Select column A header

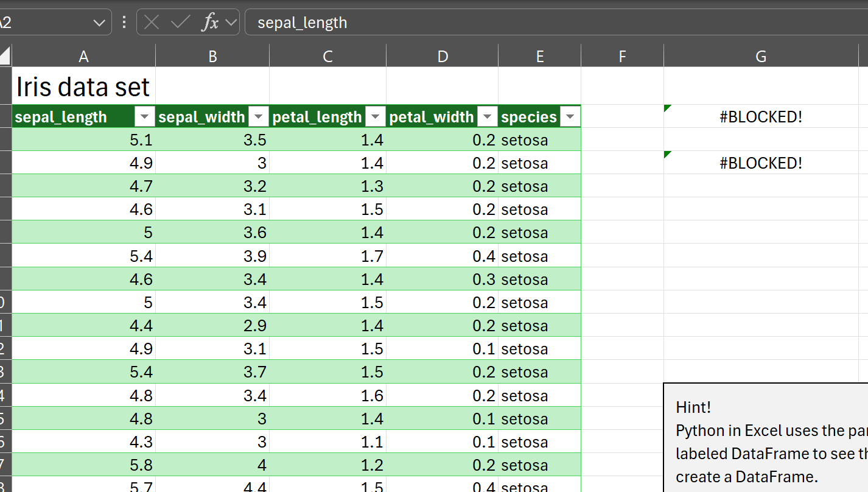[83, 56]
